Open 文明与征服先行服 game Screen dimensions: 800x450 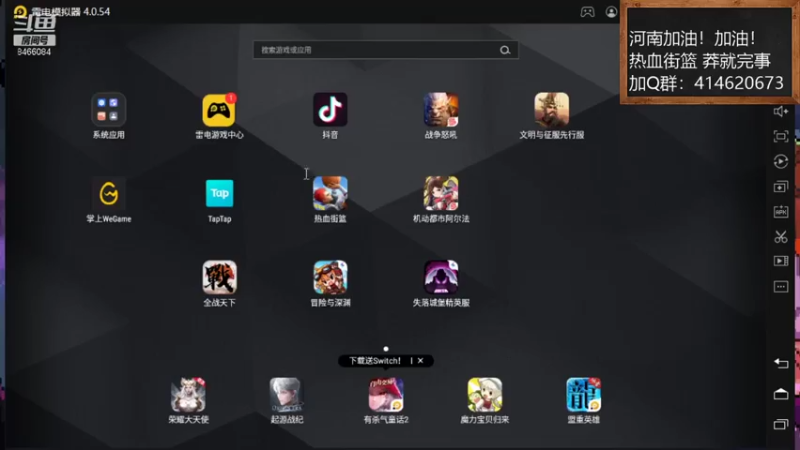point(552,110)
